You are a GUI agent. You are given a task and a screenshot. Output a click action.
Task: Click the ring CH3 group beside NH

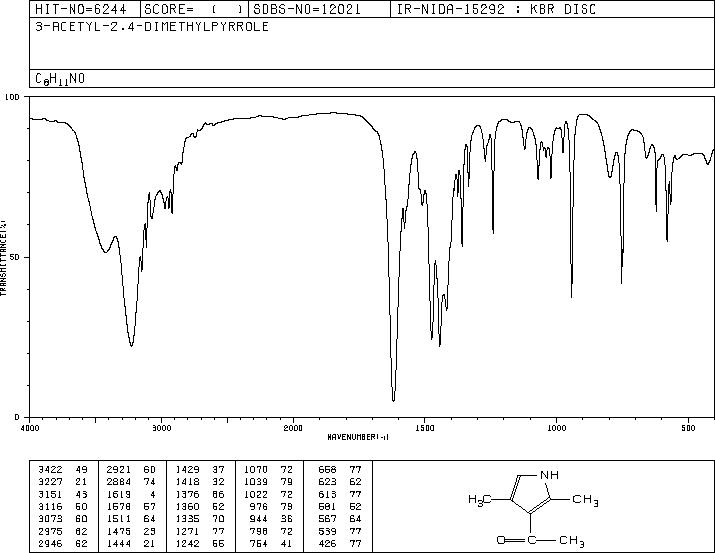point(585,501)
